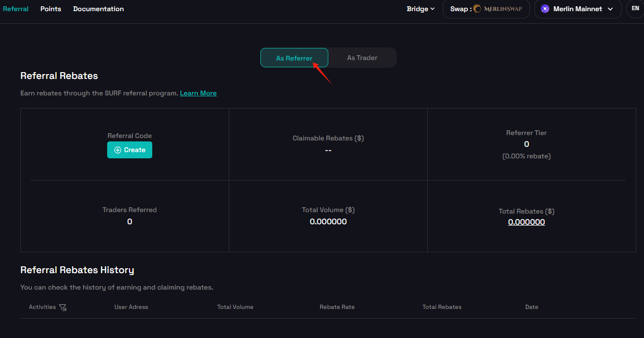Open Documentation from the top navigation
The image size is (644, 338).
[x=98, y=9]
